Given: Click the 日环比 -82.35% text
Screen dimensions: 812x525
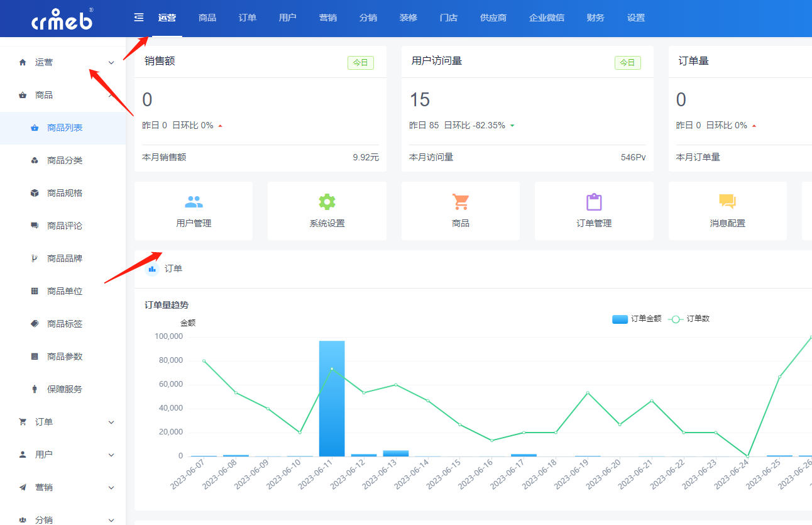Looking at the screenshot, I should [475, 125].
